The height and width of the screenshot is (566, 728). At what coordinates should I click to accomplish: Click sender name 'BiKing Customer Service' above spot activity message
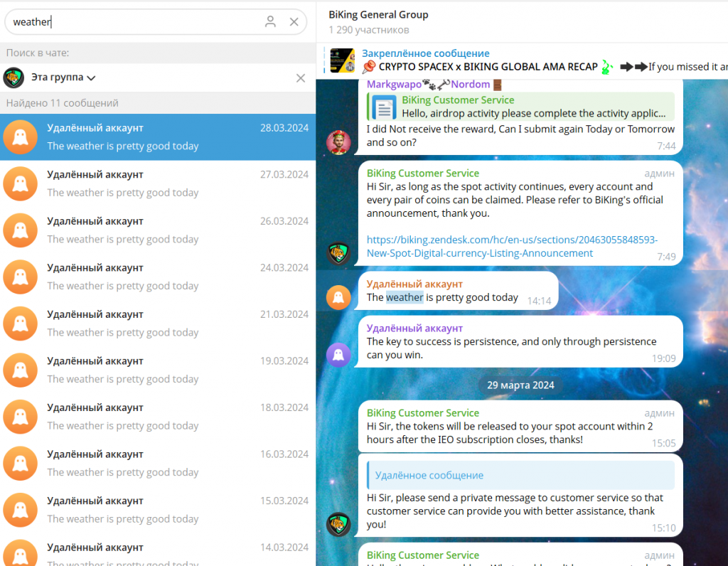point(423,173)
